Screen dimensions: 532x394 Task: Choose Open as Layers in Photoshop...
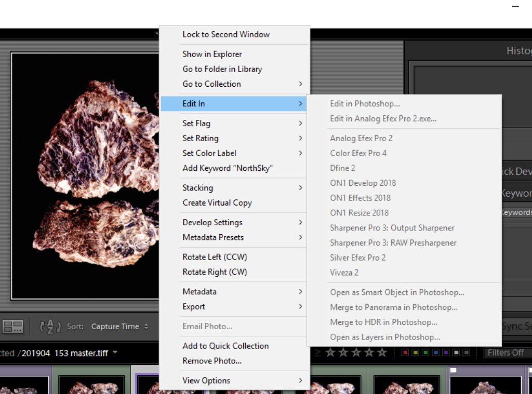coord(404,337)
